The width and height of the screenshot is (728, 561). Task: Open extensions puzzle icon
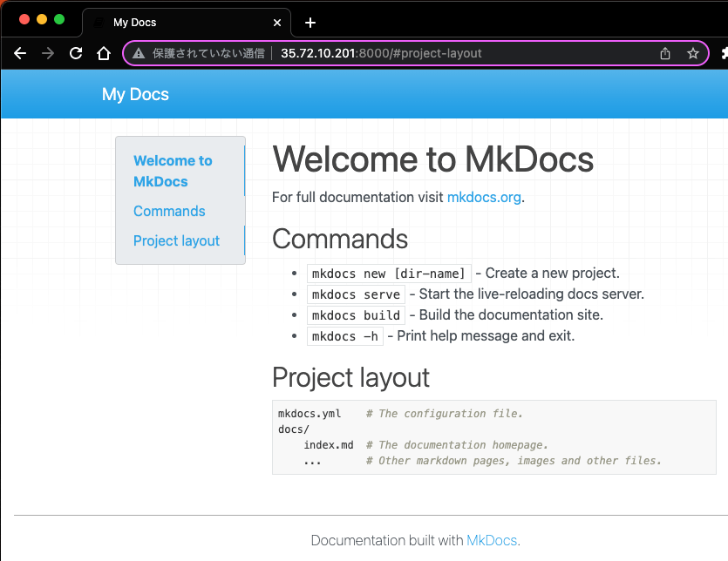coord(725,53)
